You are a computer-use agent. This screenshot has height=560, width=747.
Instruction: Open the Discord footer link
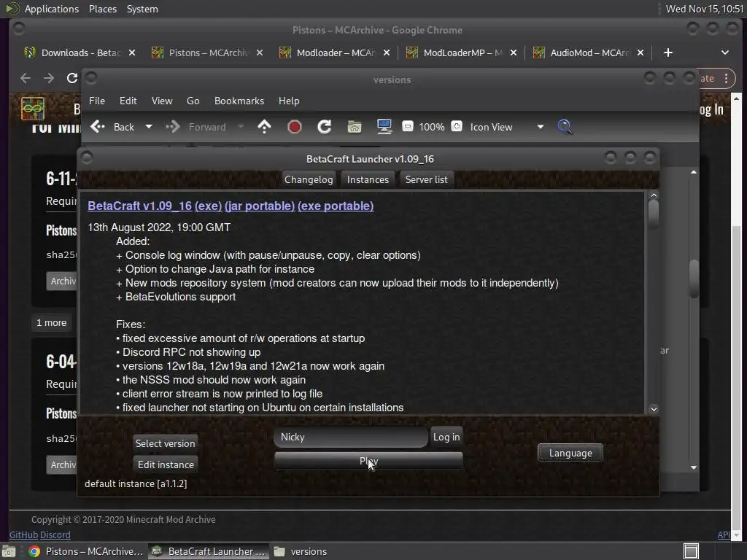[x=55, y=534]
